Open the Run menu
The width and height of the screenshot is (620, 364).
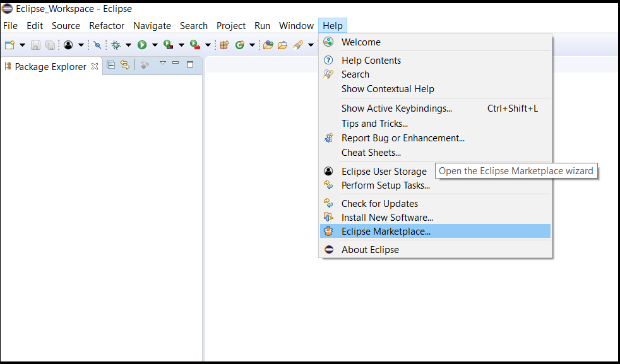point(262,26)
